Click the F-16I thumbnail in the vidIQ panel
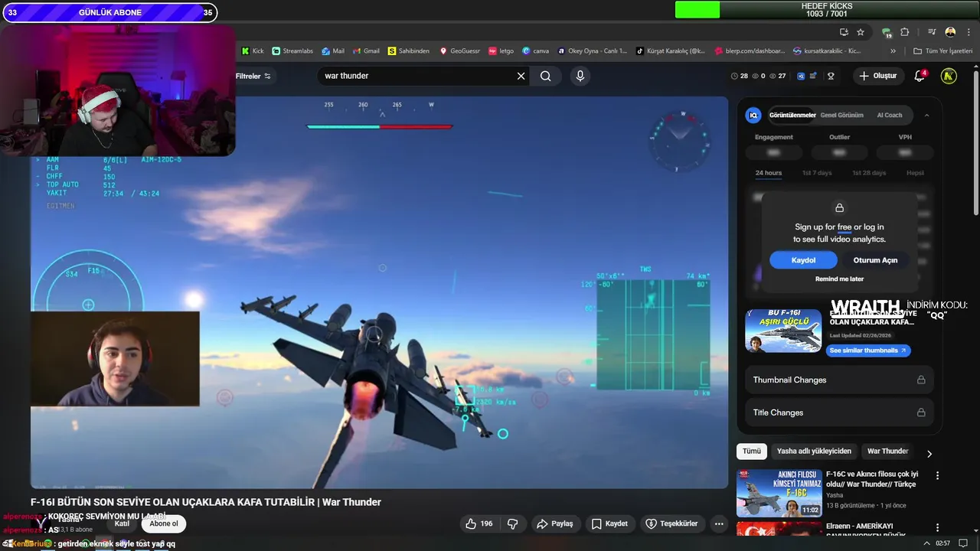 (x=783, y=331)
